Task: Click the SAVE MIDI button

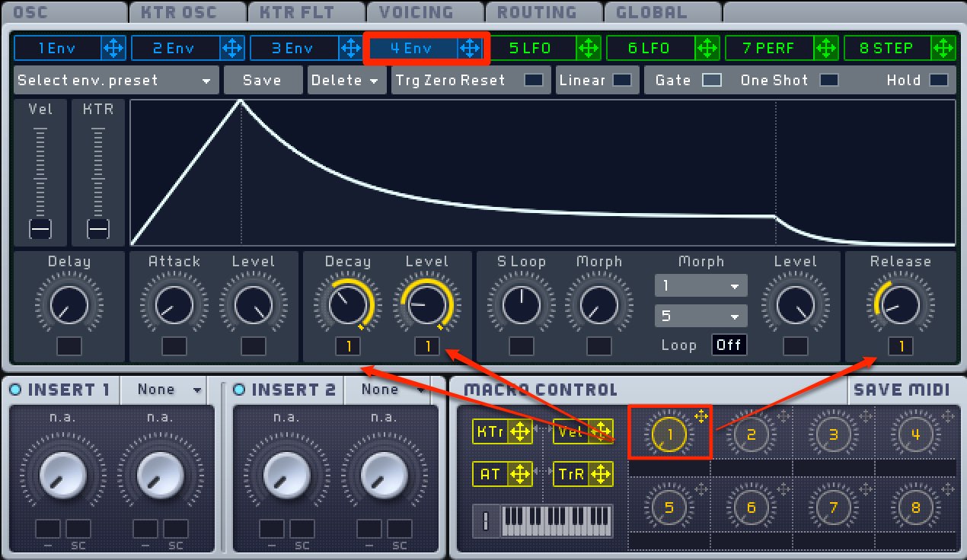Action: pos(903,390)
